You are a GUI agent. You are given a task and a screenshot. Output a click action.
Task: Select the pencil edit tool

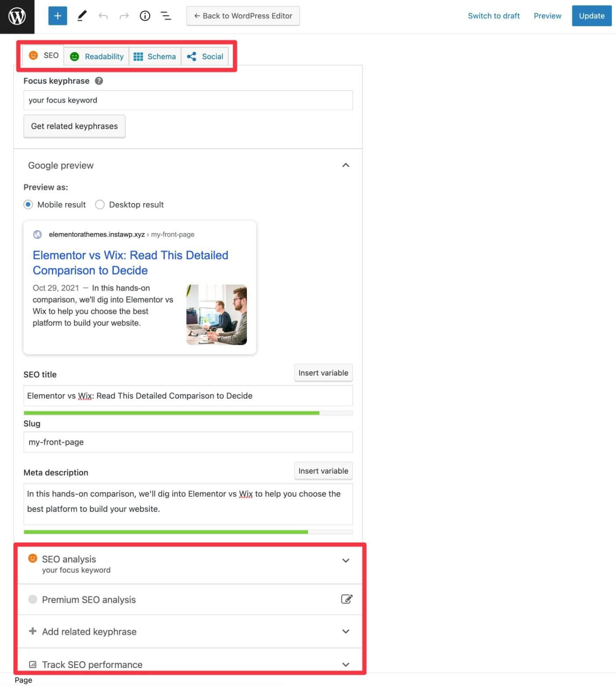82,16
